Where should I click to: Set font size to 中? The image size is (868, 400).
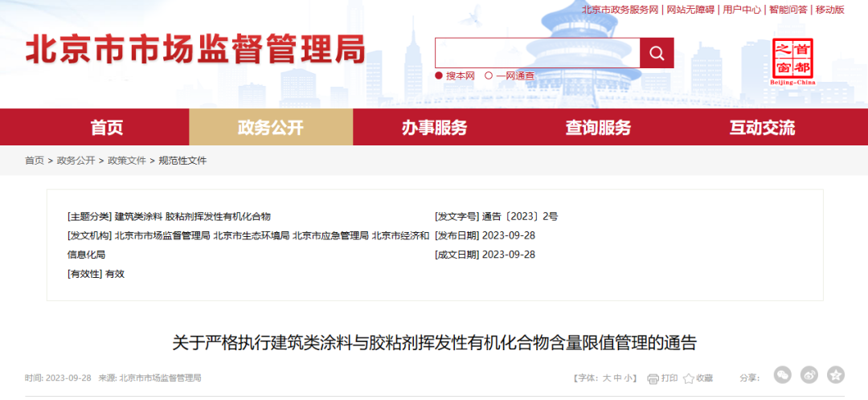tap(616, 378)
